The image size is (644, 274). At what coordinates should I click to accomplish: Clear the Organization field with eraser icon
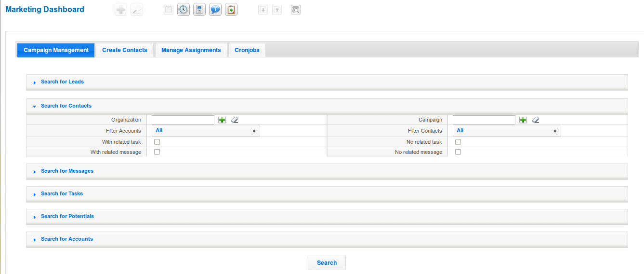pyautogui.click(x=235, y=120)
